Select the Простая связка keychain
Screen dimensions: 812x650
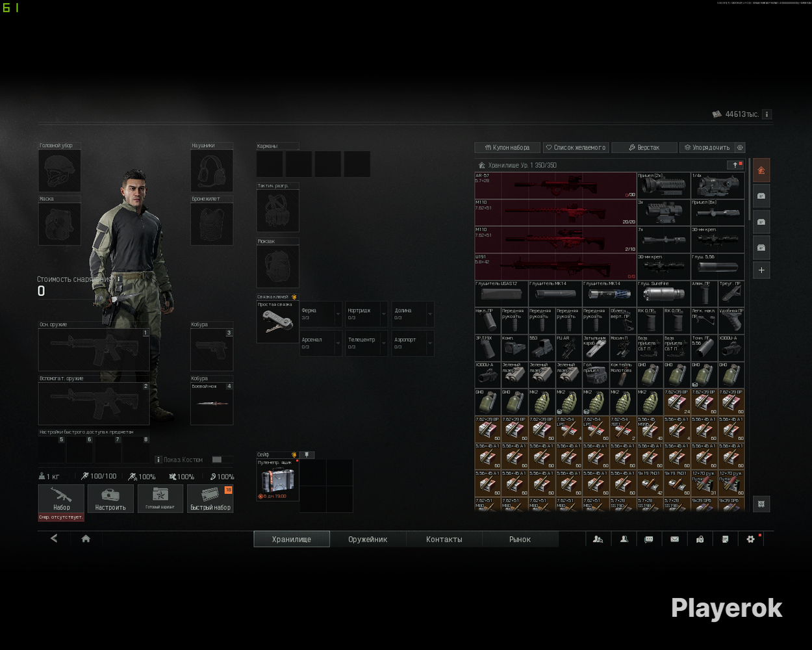coord(278,322)
